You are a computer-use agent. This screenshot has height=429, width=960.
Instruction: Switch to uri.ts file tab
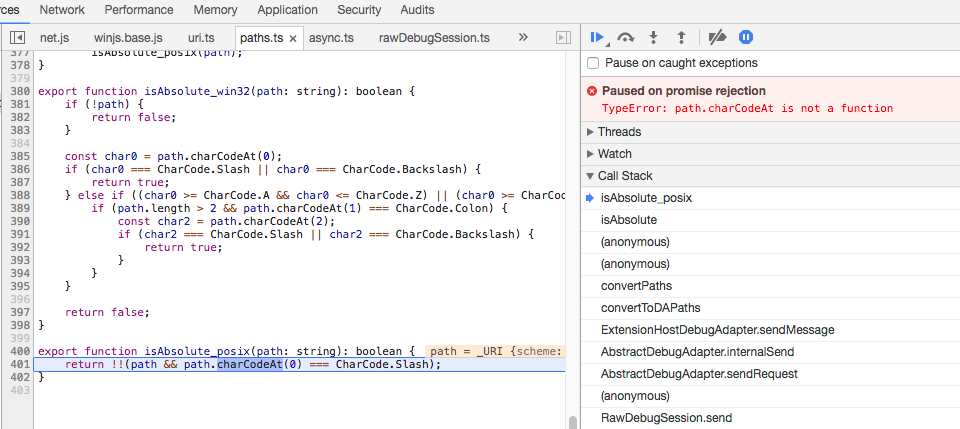point(201,38)
